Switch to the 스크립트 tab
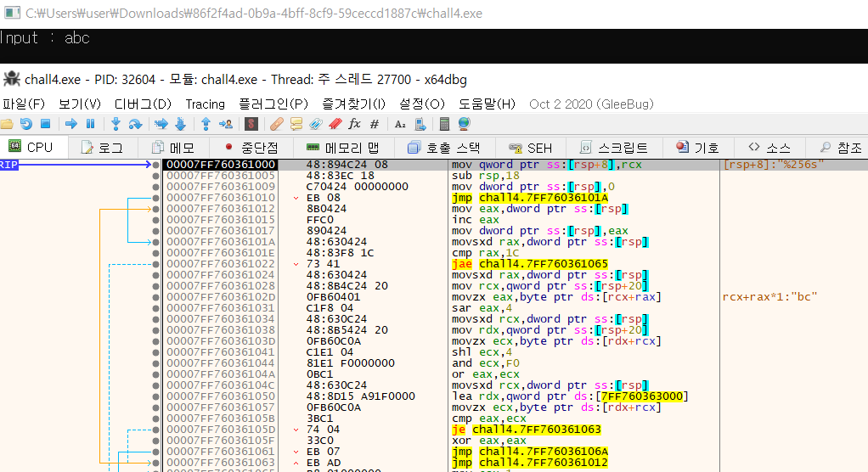Viewport: 868px width, 472px height. click(614, 148)
